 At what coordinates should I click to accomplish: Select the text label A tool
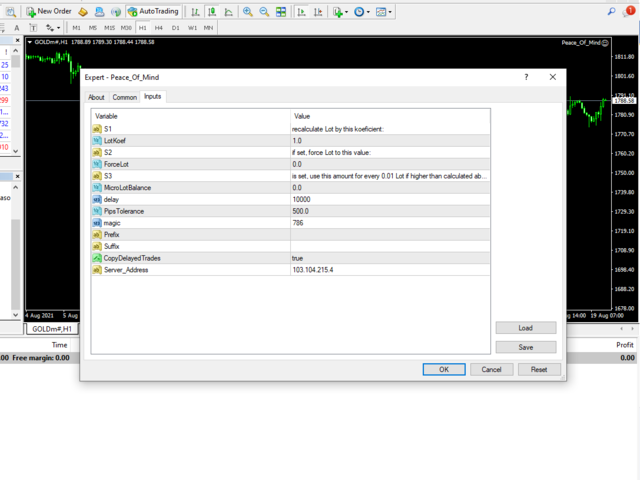(x=17, y=28)
